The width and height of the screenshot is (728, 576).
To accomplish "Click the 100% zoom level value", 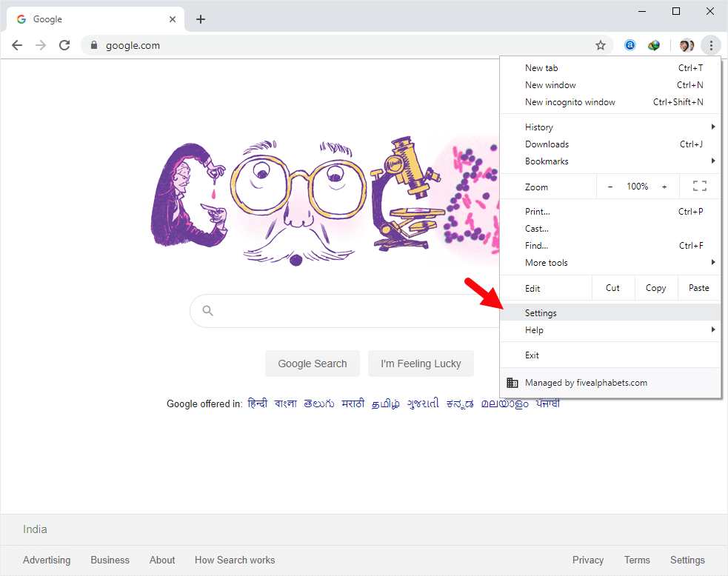I will tap(638, 186).
